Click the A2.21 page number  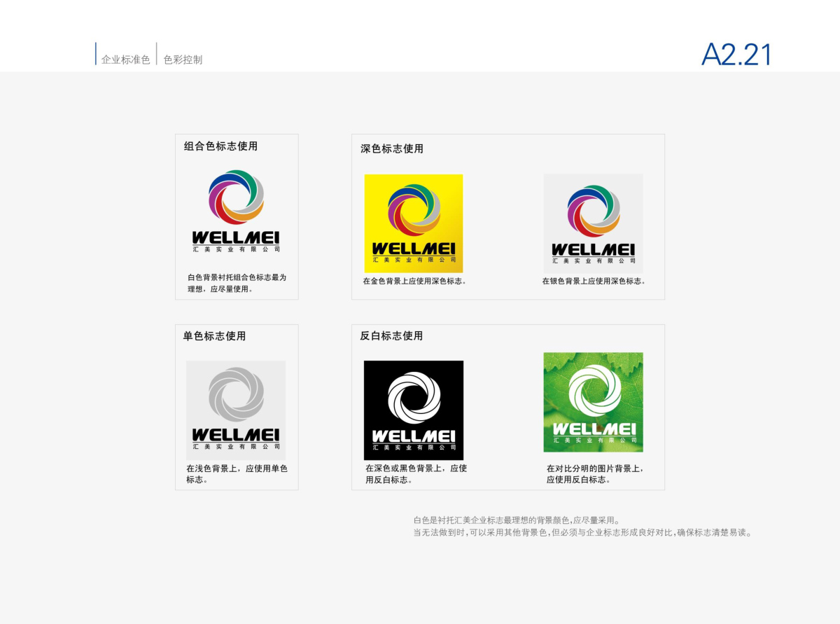pos(736,55)
